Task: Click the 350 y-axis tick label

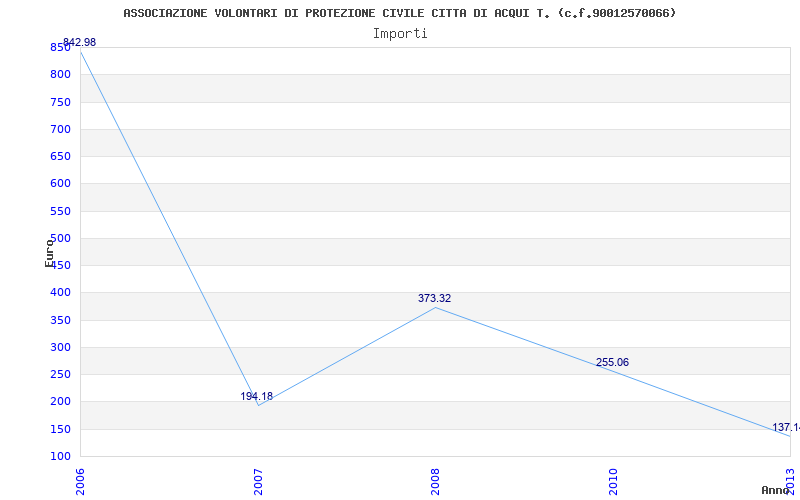Action: point(60,320)
